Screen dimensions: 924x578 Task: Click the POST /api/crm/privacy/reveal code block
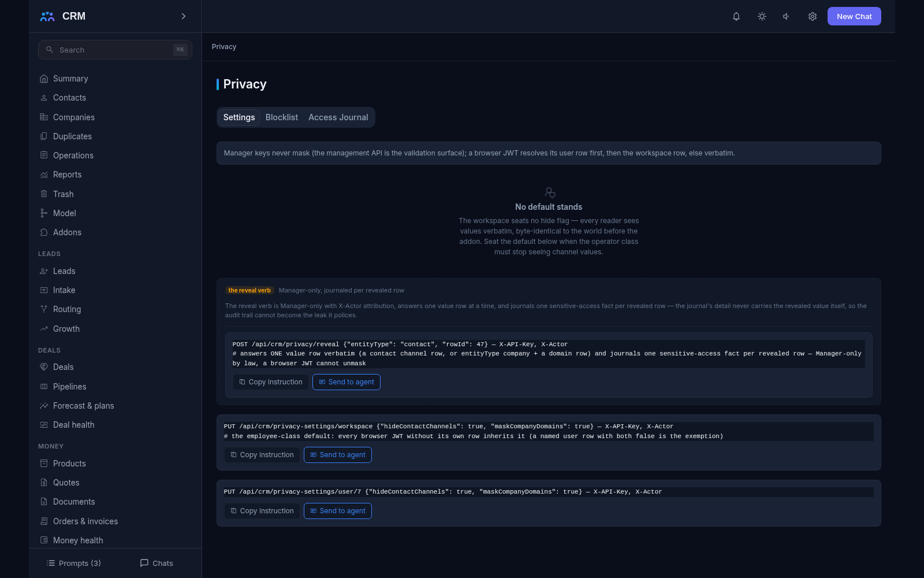click(x=549, y=354)
